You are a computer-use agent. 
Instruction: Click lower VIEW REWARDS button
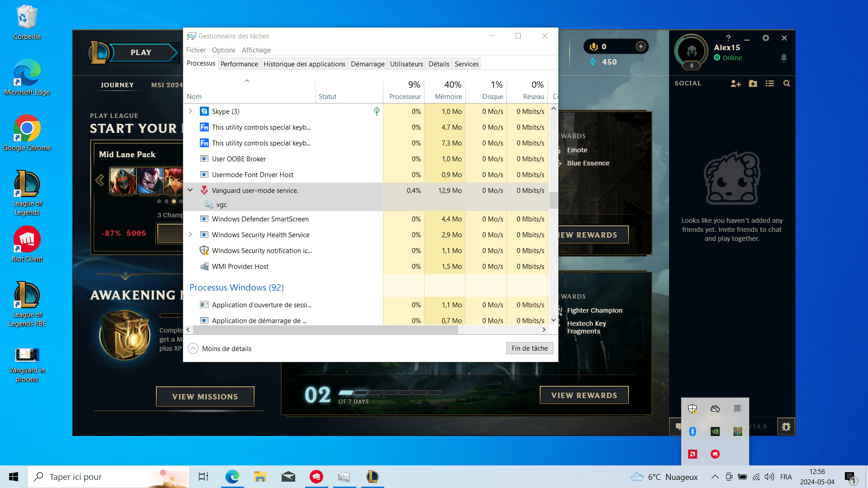pos(584,395)
